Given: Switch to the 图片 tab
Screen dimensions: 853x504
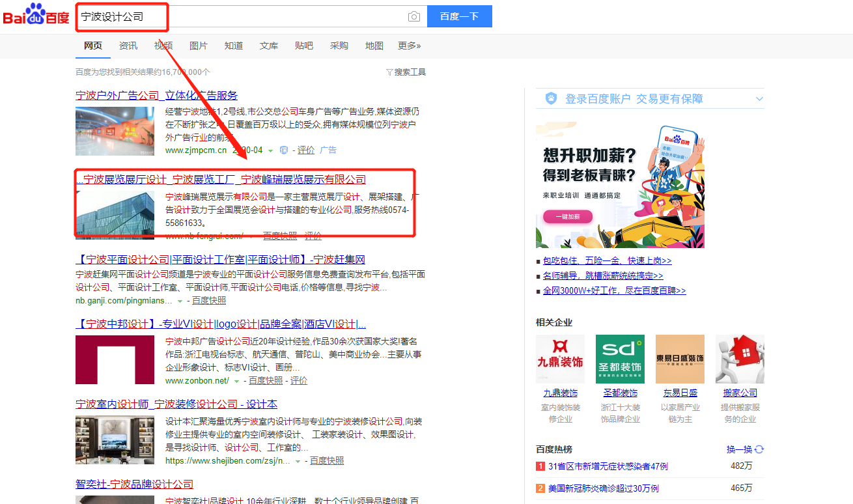Looking at the screenshot, I should coord(198,46).
